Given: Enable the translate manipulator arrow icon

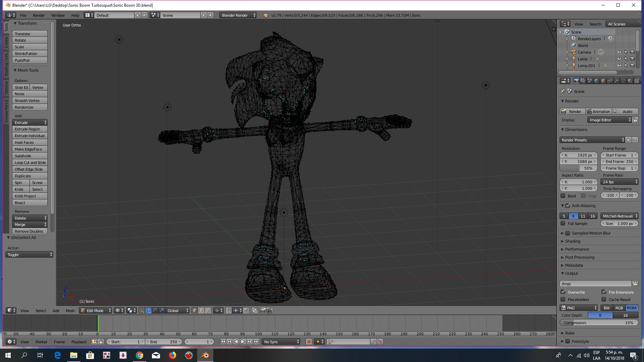Looking at the screenshot, I should [x=148, y=310].
